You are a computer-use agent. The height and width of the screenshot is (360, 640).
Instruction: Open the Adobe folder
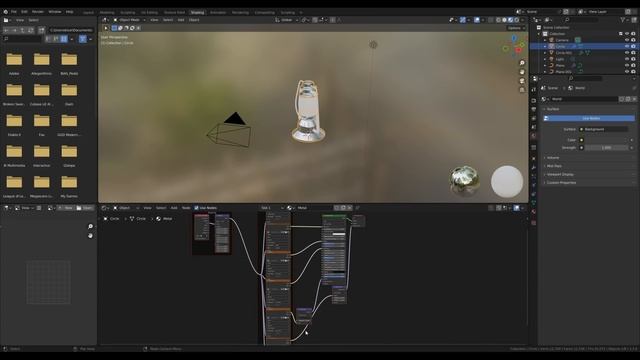click(14, 63)
